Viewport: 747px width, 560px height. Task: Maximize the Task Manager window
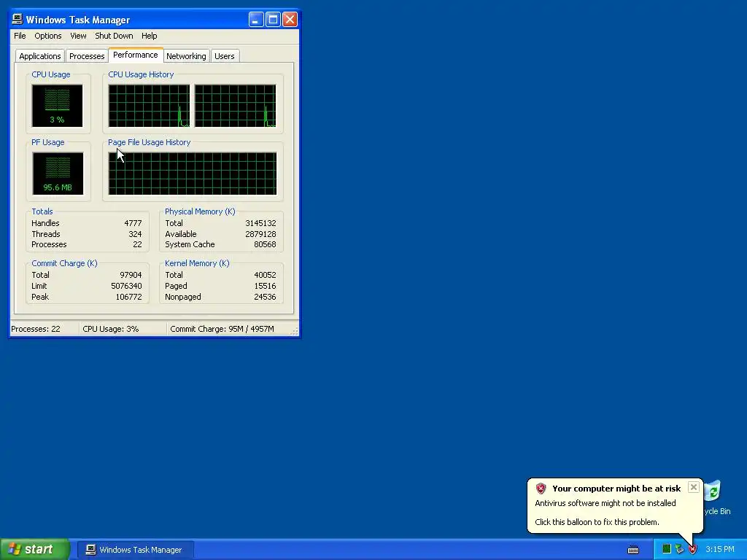(x=273, y=20)
